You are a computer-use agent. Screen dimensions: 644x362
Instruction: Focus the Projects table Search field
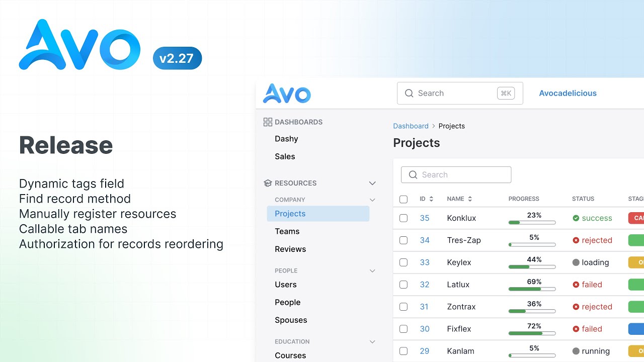[456, 174]
